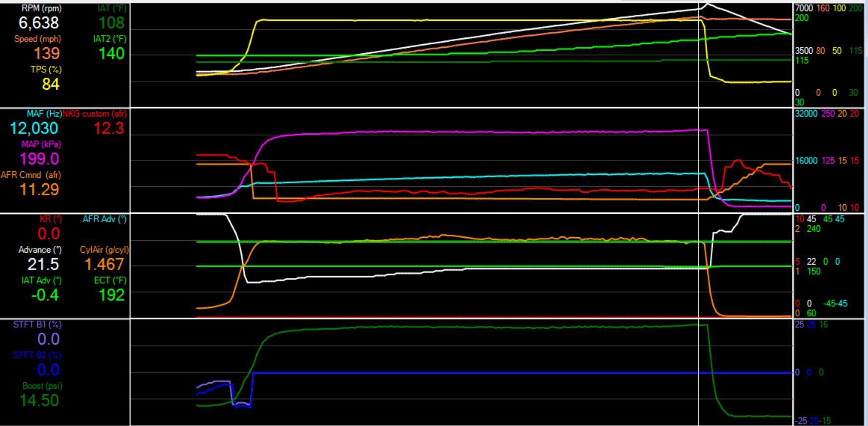Click the IAT (°F) channel value 108
This screenshot has width=868, height=426.
[x=111, y=23]
